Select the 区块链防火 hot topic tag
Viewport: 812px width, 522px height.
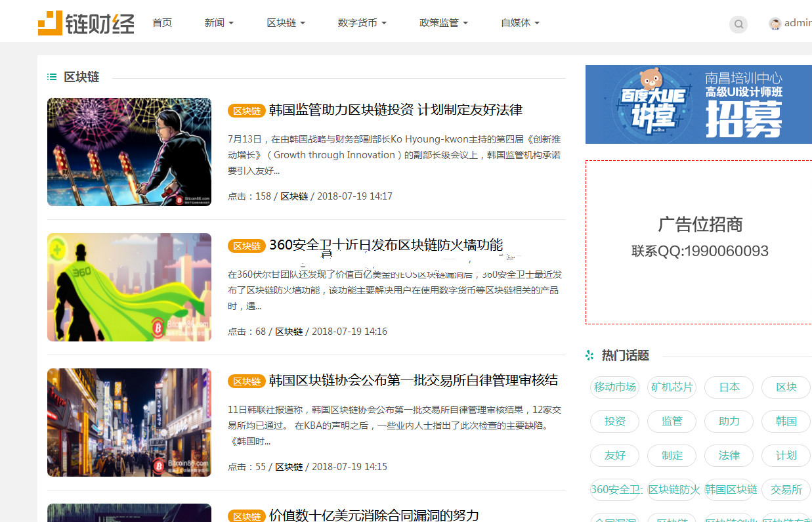(x=672, y=490)
